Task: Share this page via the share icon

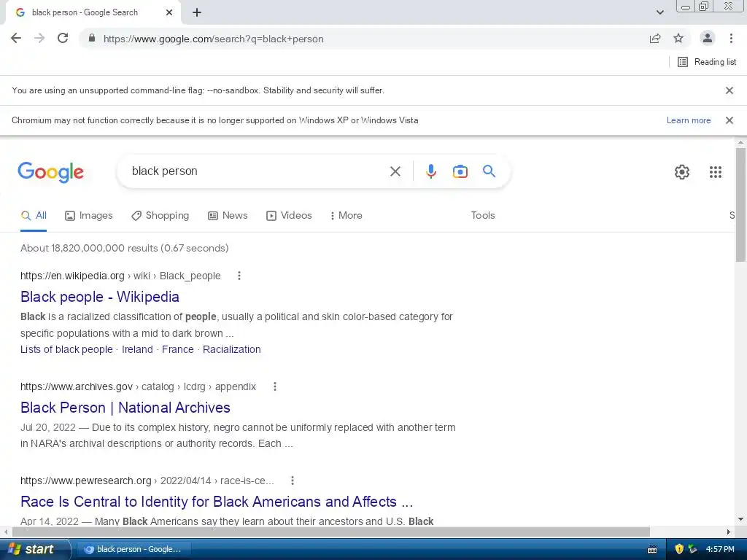Action: click(x=655, y=39)
